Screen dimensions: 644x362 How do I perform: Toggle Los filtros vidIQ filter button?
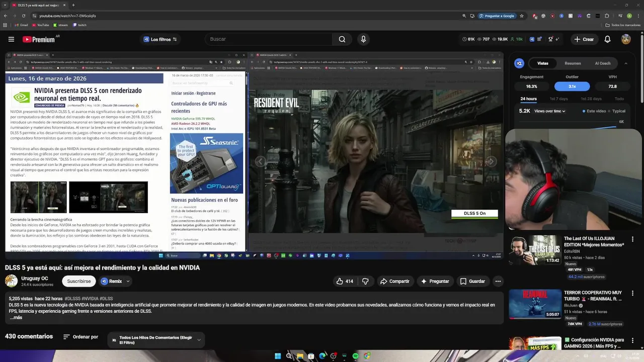(160, 39)
